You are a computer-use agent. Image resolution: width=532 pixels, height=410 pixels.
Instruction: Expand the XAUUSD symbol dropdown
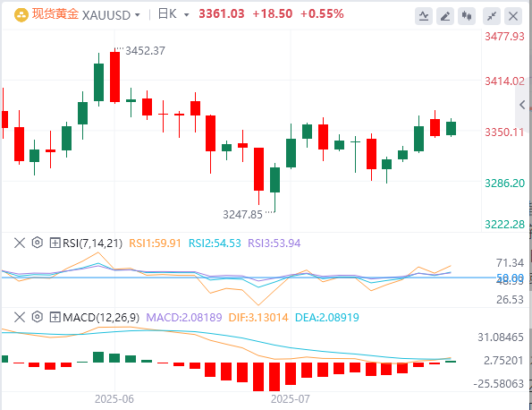pos(138,15)
